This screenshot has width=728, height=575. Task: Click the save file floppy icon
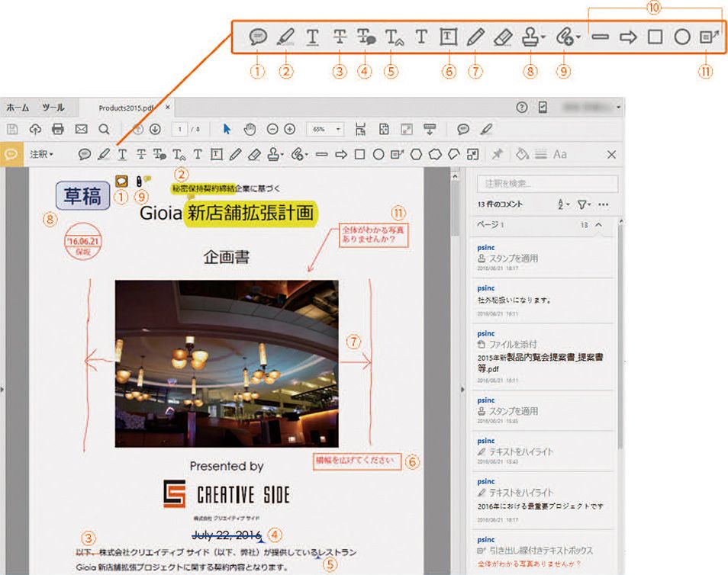[x=12, y=129]
